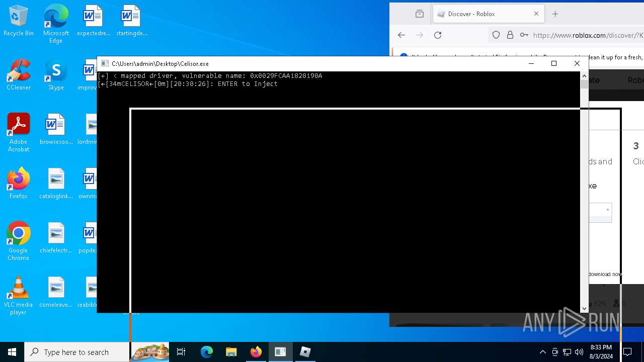
Task: Select the cataloglink... image file on desktop
Action: pyautogui.click(x=56, y=184)
